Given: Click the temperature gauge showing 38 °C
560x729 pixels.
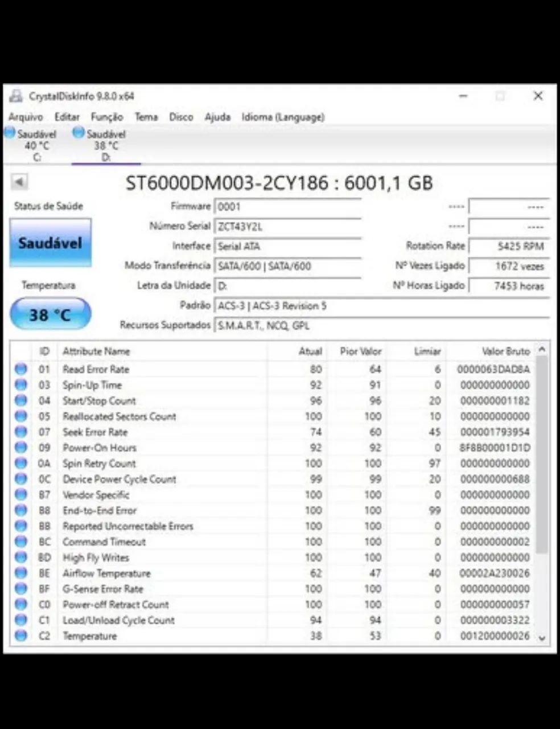Looking at the screenshot, I should click(x=50, y=314).
